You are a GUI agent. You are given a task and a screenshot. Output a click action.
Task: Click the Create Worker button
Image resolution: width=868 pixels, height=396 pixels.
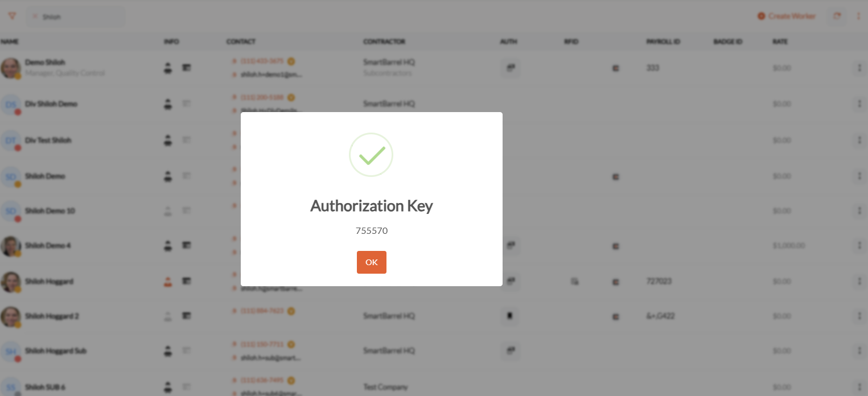click(787, 16)
